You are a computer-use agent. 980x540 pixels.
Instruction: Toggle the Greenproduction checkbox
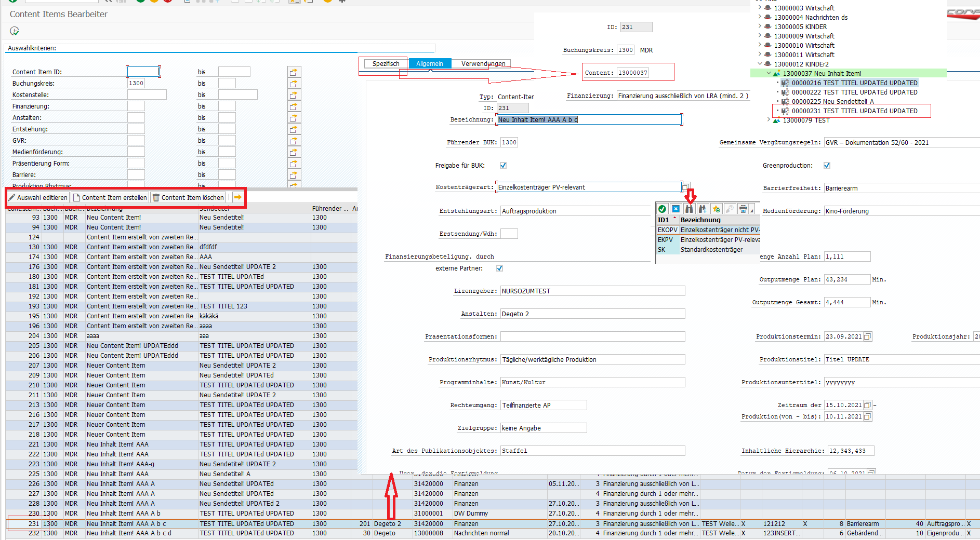(x=827, y=166)
